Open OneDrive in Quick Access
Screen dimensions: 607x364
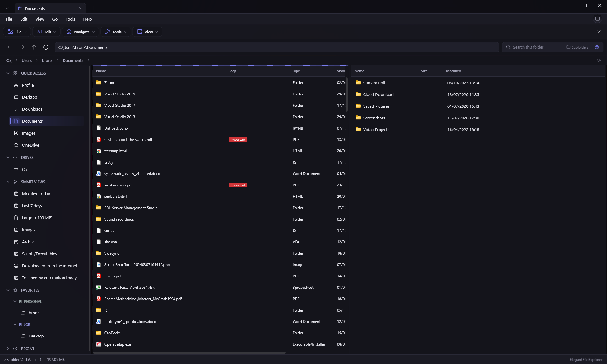[x=47, y=145]
